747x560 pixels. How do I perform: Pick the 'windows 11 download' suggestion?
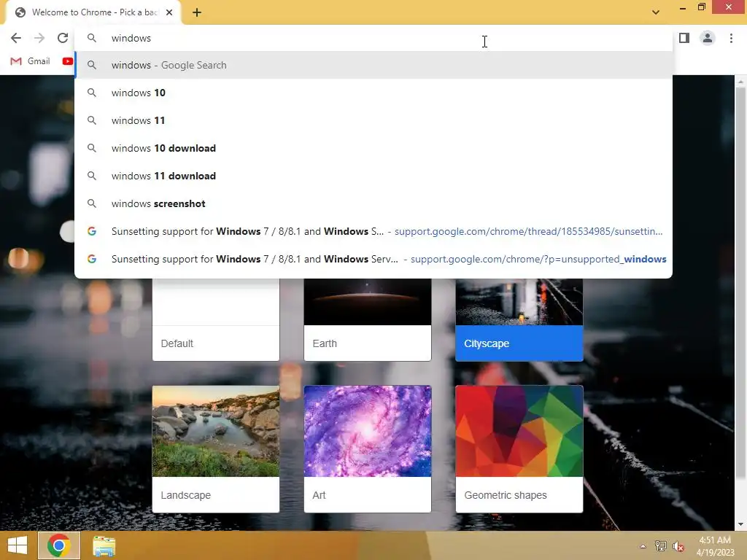(x=373, y=176)
